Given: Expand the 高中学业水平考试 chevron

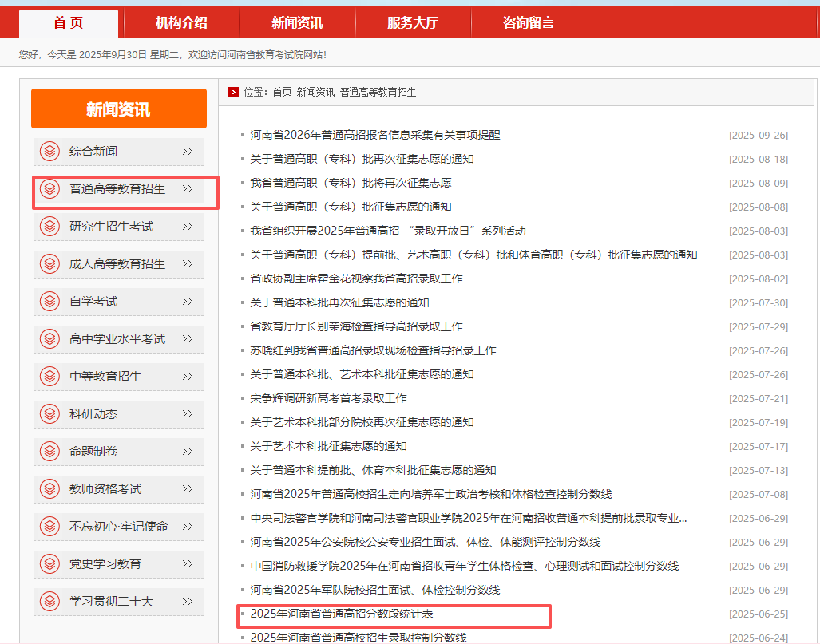Looking at the screenshot, I should [x=186, y=338].
